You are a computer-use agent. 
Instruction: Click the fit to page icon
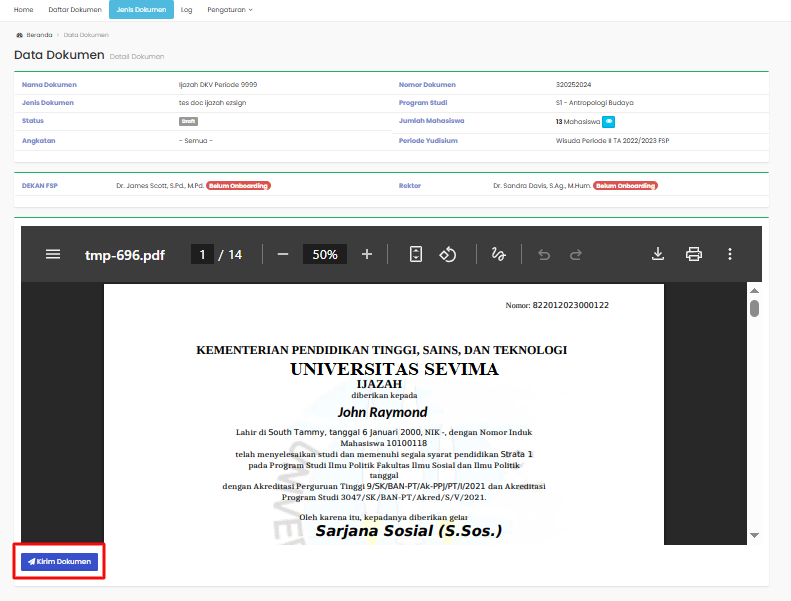click(416, 255)
